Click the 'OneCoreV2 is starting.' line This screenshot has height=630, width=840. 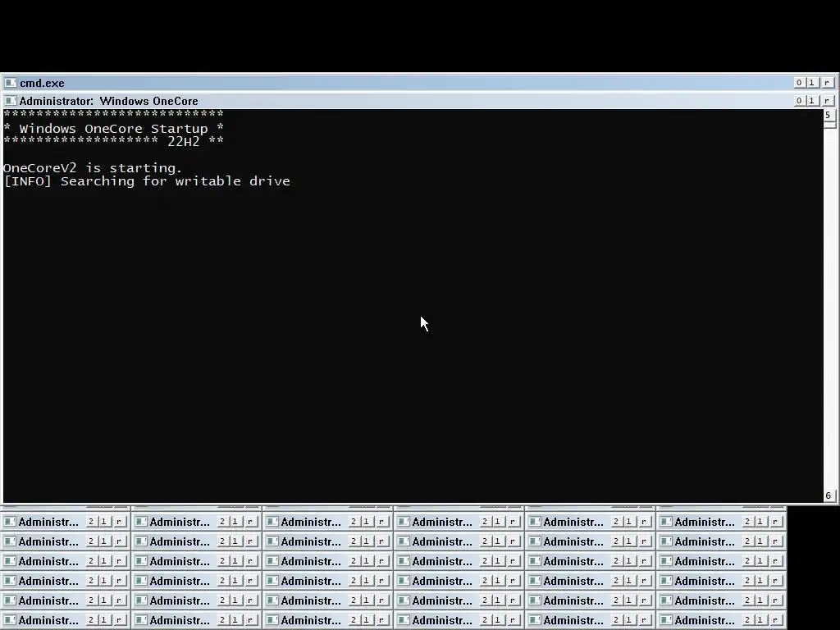click(93, 167)
